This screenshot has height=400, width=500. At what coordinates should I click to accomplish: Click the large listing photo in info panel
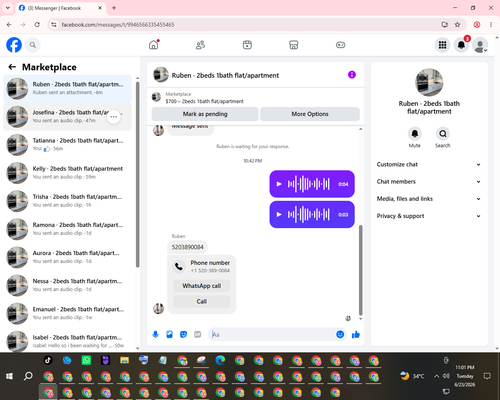coord(429,82)
